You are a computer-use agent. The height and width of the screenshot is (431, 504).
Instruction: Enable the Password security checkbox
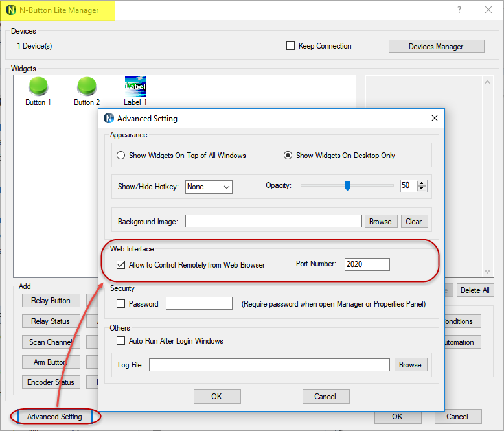pos(121,304)
